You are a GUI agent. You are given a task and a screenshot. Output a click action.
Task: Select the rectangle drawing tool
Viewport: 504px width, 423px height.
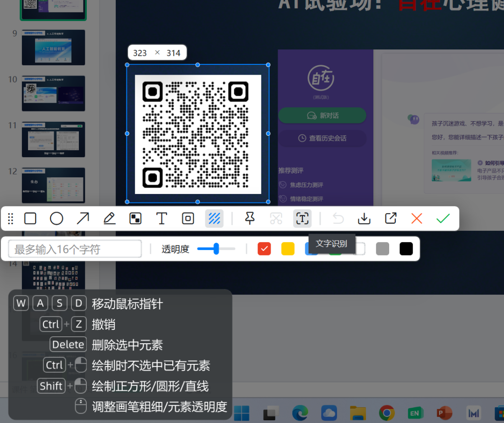[x=30, y=218]
